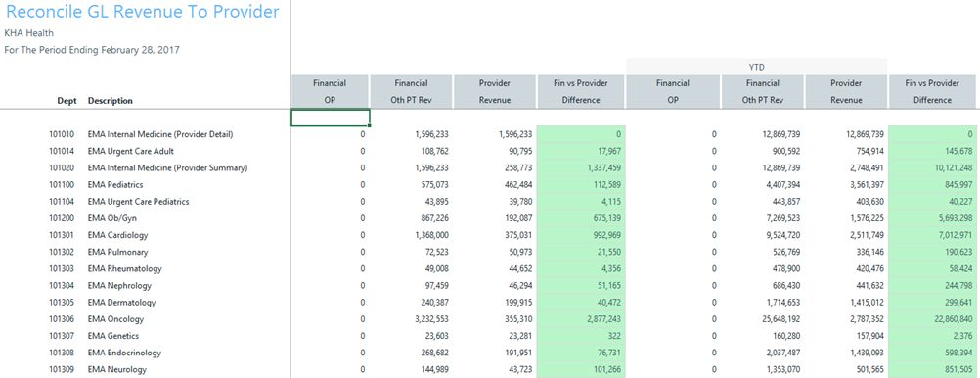Click EMA Pediatrics description
Image resolution: width=980 pixels, height=378 pixels.
(115, 185)
